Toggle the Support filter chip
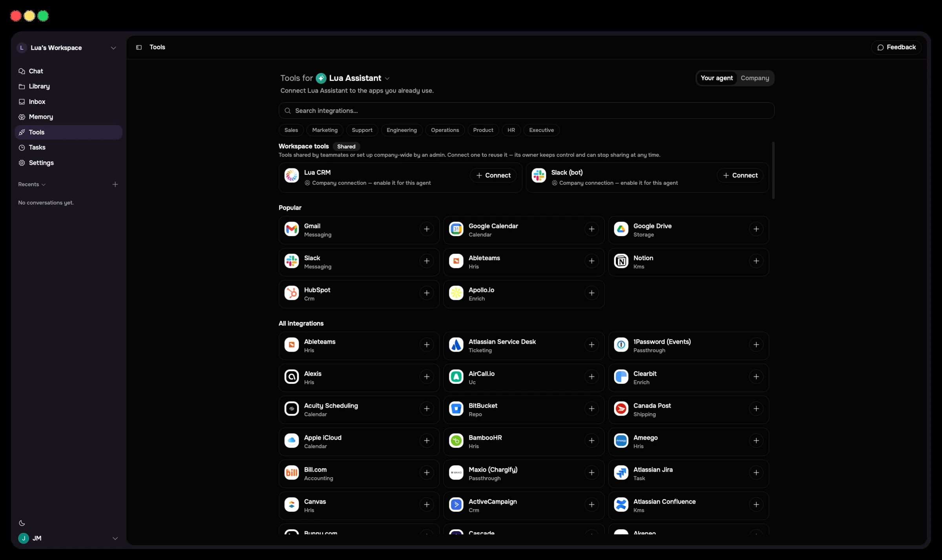Viewport: 942px width, 560px height. tap(362, 130)
